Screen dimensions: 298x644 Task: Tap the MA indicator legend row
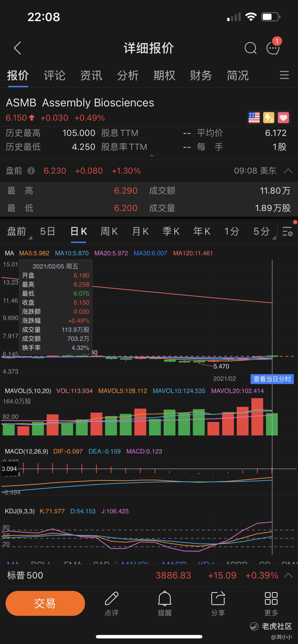coord(109,253)
